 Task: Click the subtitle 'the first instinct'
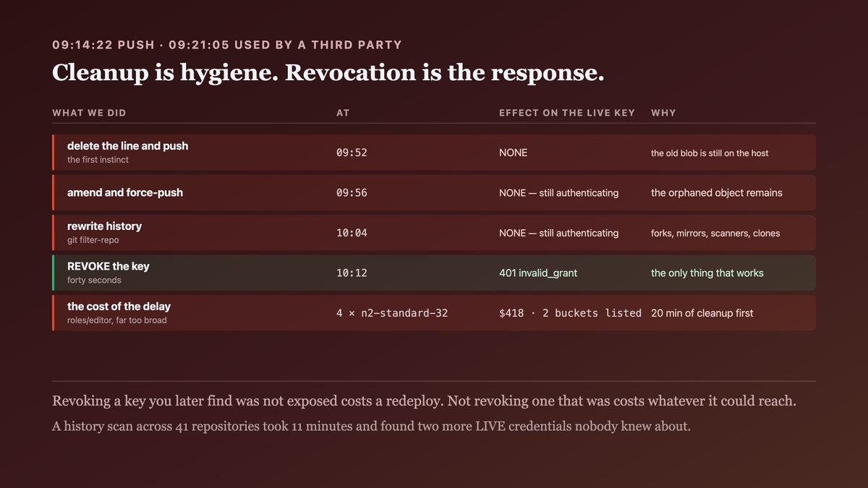[98, 160]
